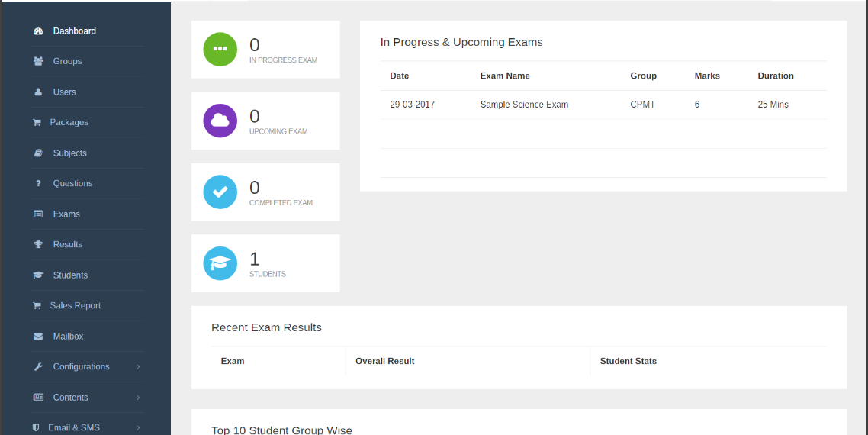This screenshot has height=435, width=868.
Task: Click the Groups people icon
Action: pyautogui.click(x=38, y=61)
